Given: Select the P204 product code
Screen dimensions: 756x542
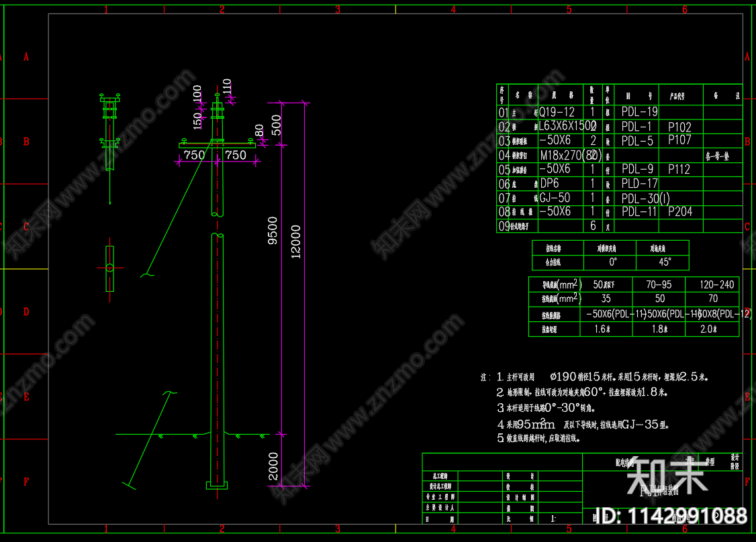Looking at the screenshot, I should (680, 211).
